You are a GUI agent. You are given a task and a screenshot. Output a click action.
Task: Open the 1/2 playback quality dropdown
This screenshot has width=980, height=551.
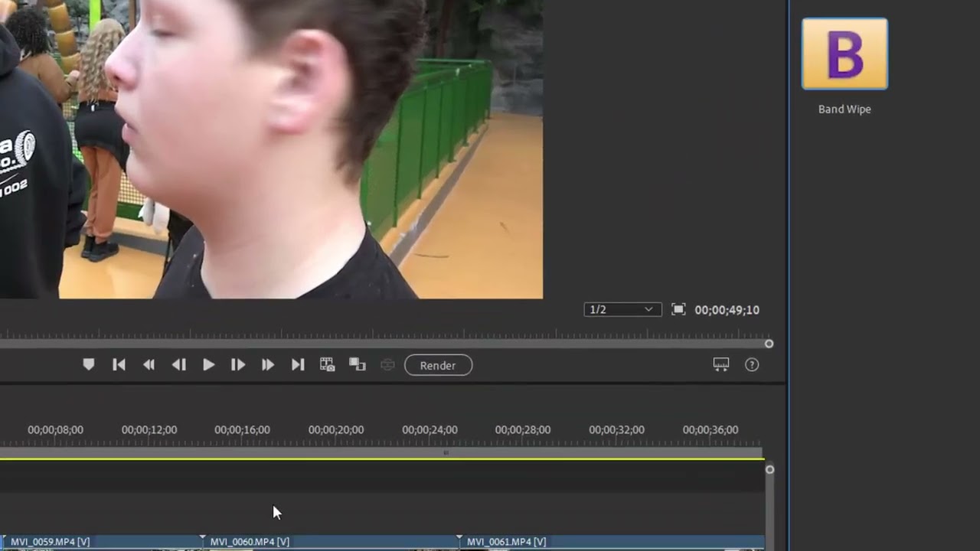(622, 309)
